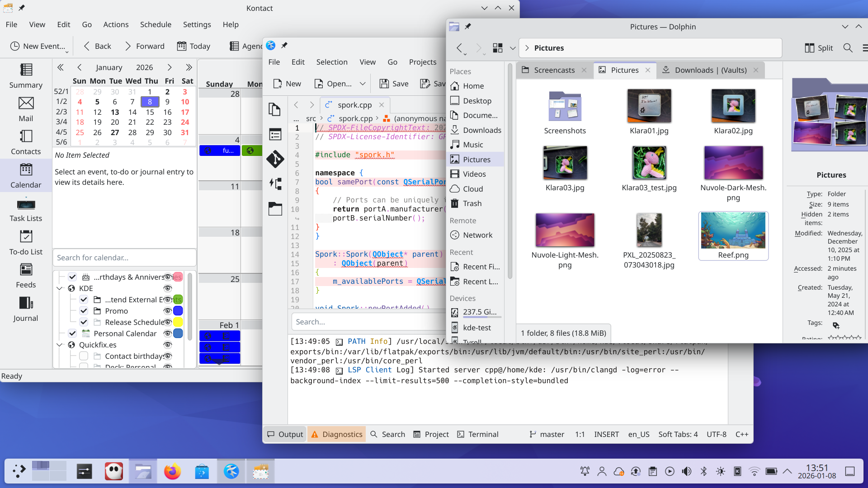Open the Schedule menu in Kontact
This screenshot has width=868, height=488.
pyautogui.click(x=155, y=24)
